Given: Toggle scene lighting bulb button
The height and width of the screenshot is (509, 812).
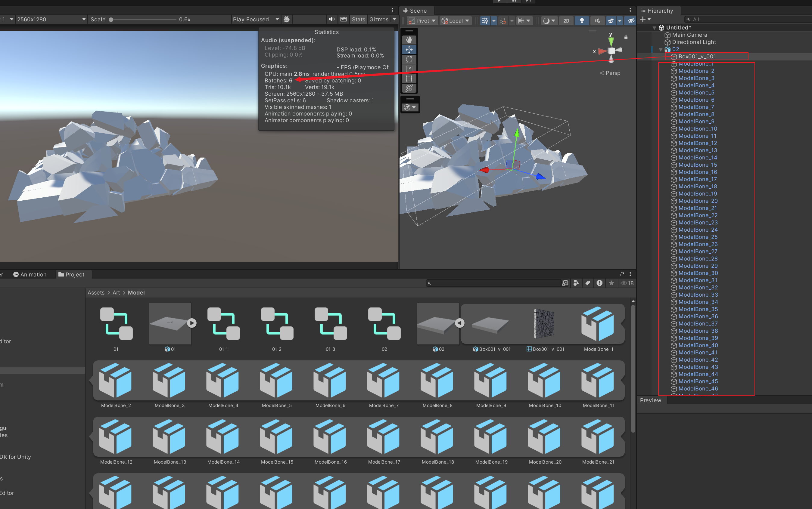Looking at the screenshot, I should (582, 20).
